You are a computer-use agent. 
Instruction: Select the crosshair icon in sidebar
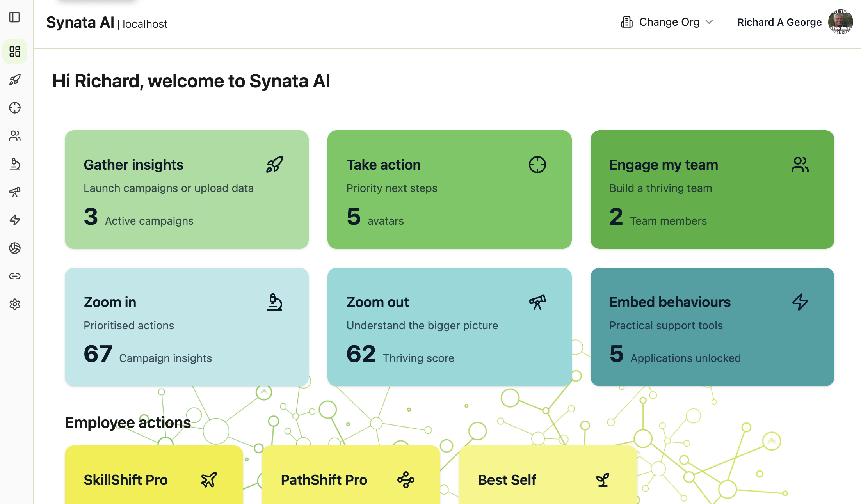pos(15,108)
